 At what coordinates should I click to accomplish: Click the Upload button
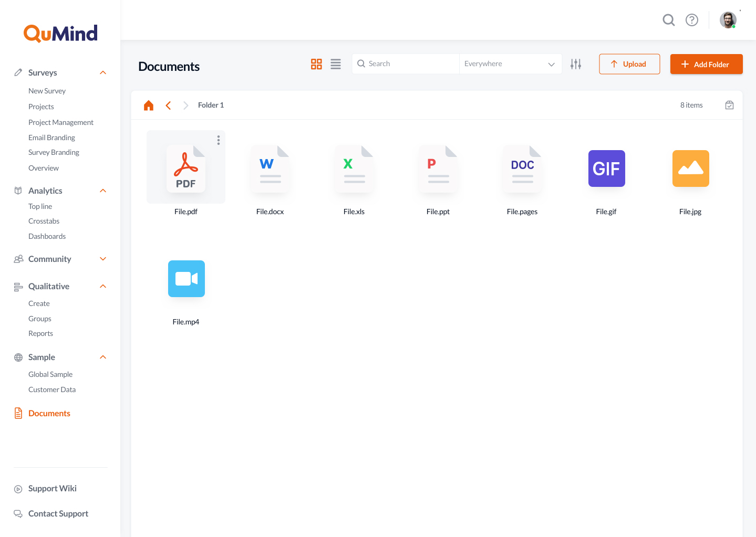[629, 64]
